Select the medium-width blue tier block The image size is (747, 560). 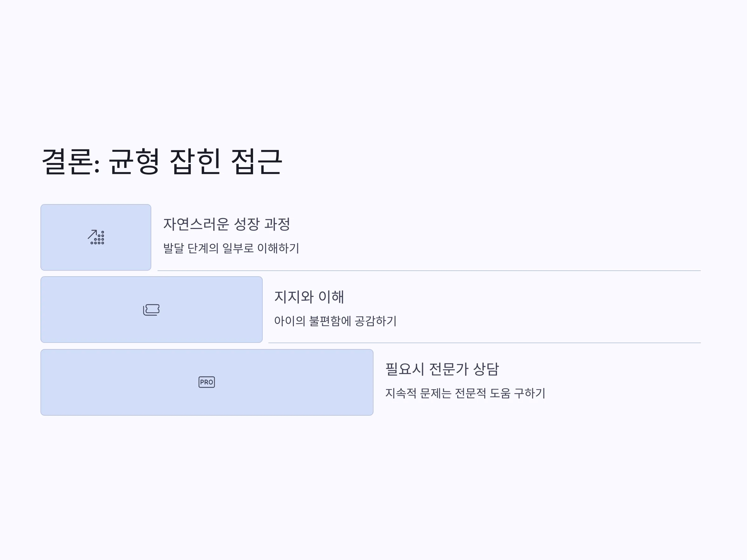click(x=152, y=310)
